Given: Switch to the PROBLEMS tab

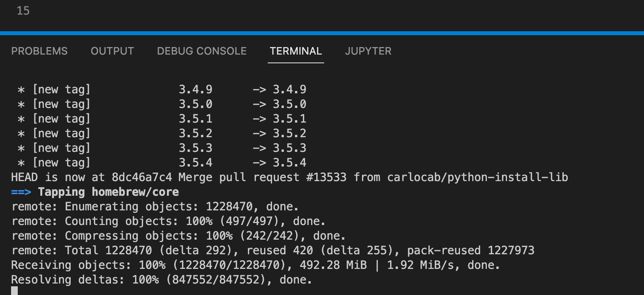Looking at the screenshot, I should coord(39,51).
